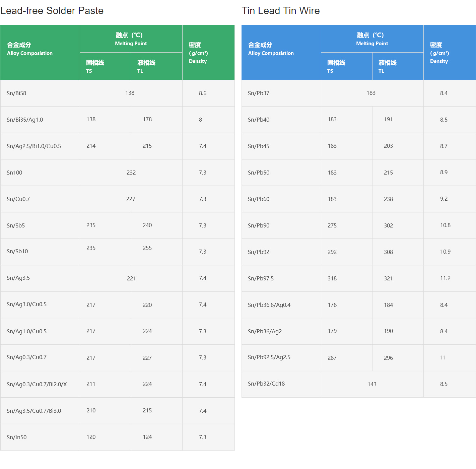476x469 pixels.
Task: Select the Sn/Bi58 alloy cell
Action: pos(16,93)
